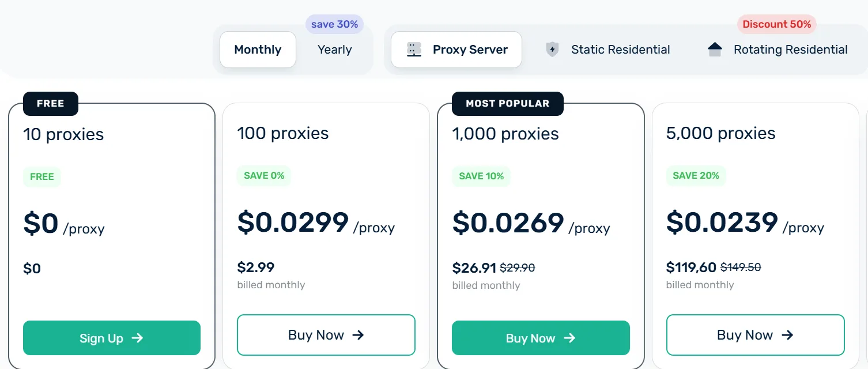
Task: Buy the 5,000 proxies plan
Action: 755,335
